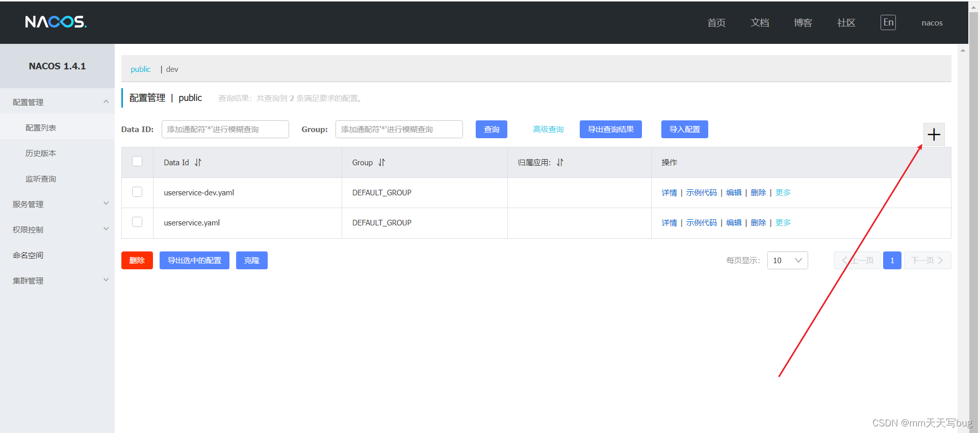Click 删除 link for userservice.yaml
The width and height of the screenshot is (980, 433).
click(758, 222)
